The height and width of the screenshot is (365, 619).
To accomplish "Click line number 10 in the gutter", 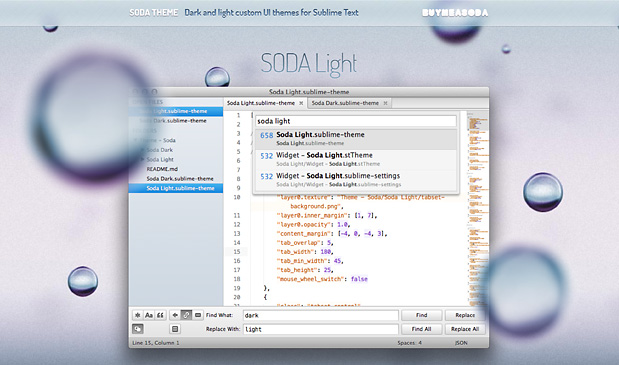I will tap(237, 197).
